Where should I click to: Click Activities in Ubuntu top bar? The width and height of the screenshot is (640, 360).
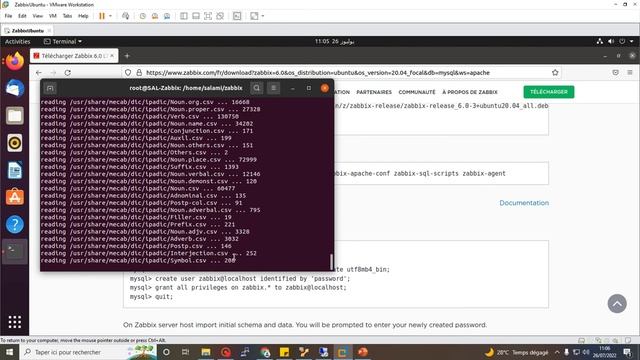(x=18, y=41)
